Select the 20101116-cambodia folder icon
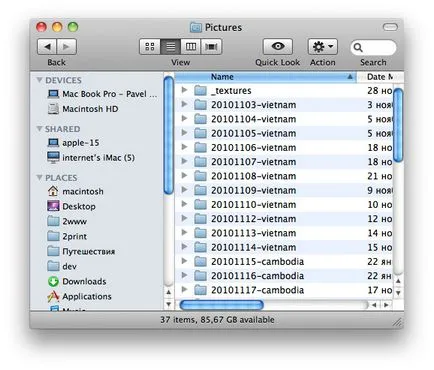The image size is (434, 370). tap(200, 276)
